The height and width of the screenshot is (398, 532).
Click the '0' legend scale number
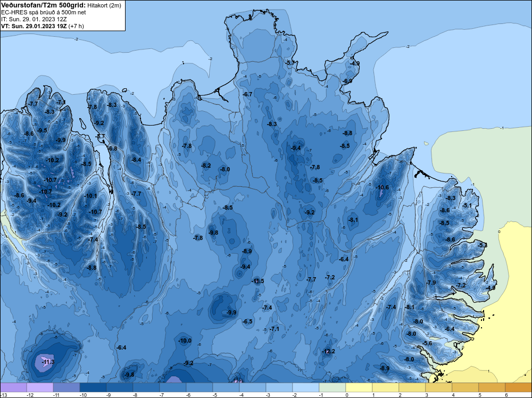[x=347, y=395]
